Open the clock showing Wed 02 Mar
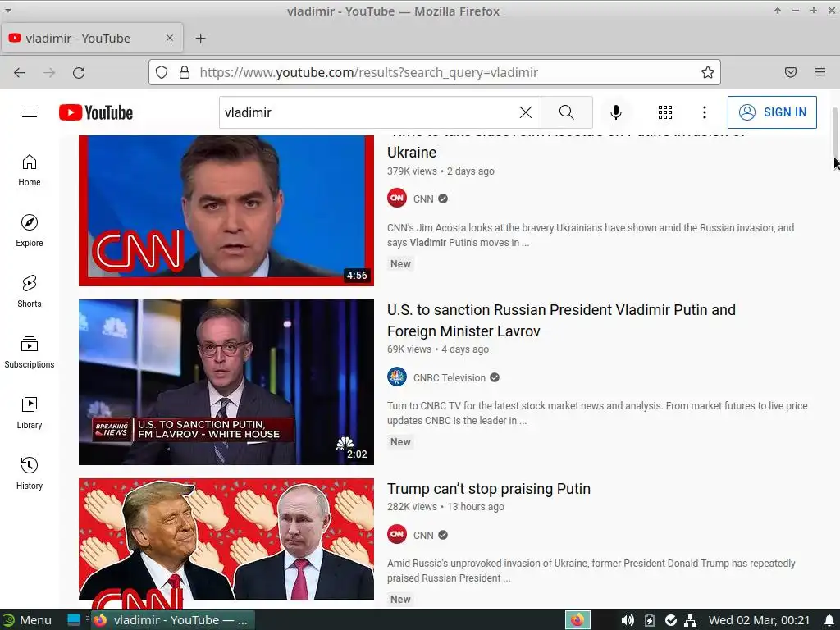 point(759,620)
